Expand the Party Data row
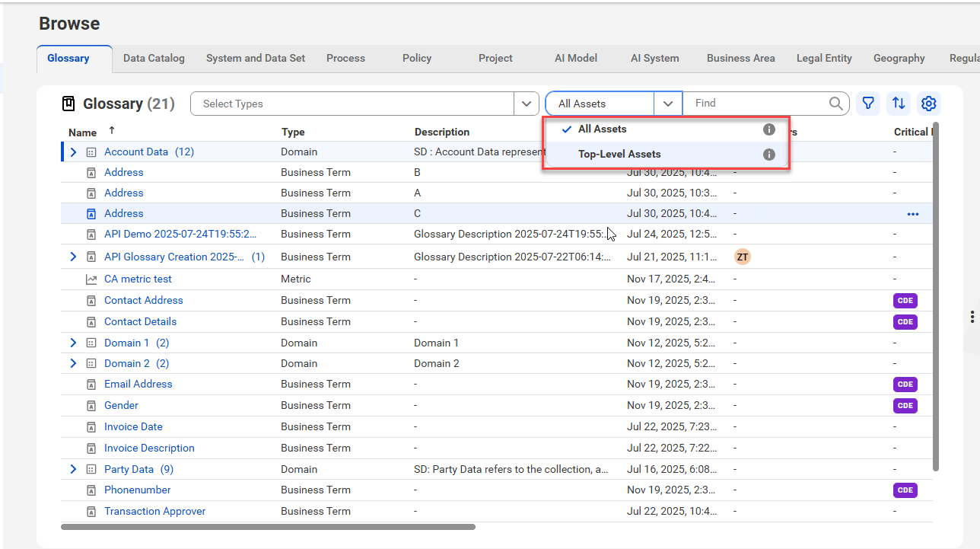 click(74, 470)
